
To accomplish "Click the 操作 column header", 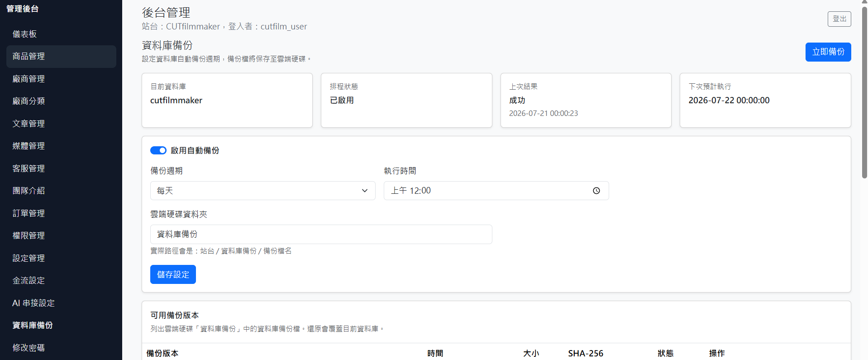I will pyautogui.click(x=717, y=353).
